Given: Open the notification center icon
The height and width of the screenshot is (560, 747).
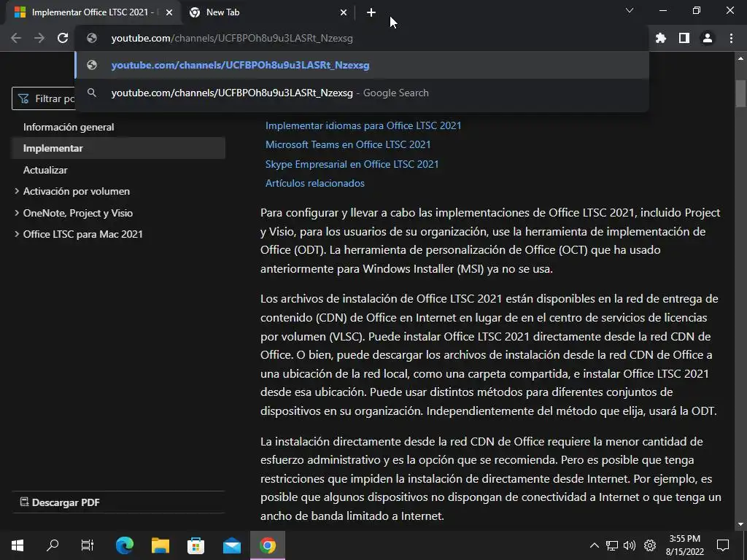Looking at the screenshot, I should pyautogui.click(x=723, y=545).
